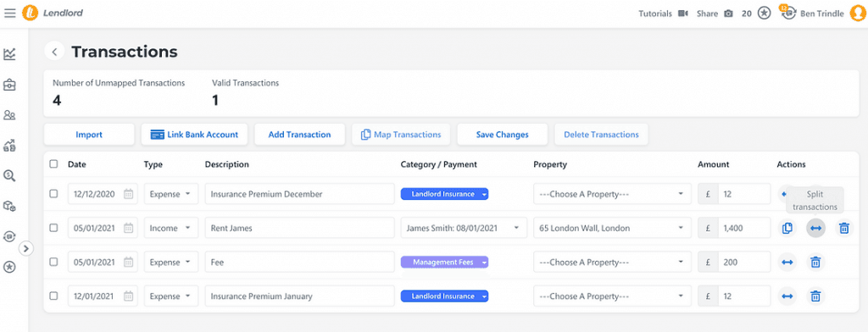Image resolution: width=868 pixels, height=332 pixels.
Task: Delete the Insurance Premium January transaction
Action: [x=815, y=296]
